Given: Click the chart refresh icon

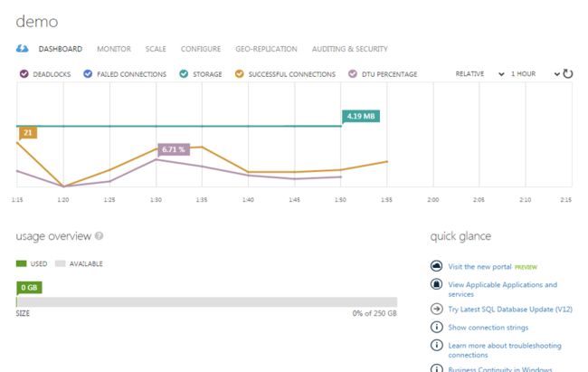Looking at the screenshot, I should (x=568, y=73).
